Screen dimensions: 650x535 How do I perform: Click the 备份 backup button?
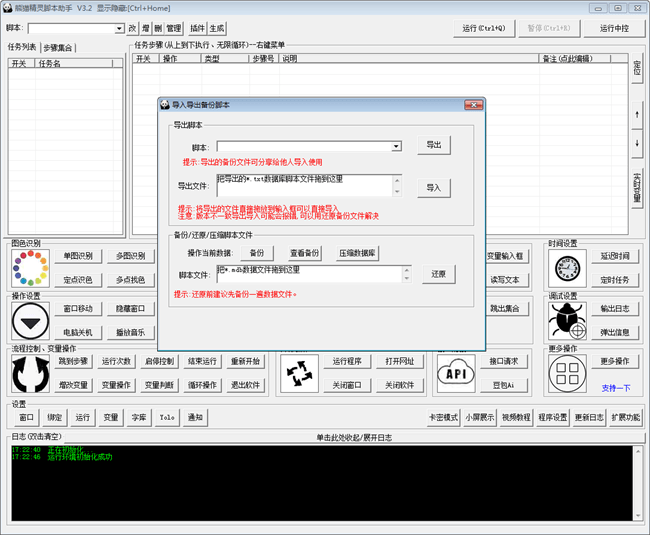tap(257, 253)
